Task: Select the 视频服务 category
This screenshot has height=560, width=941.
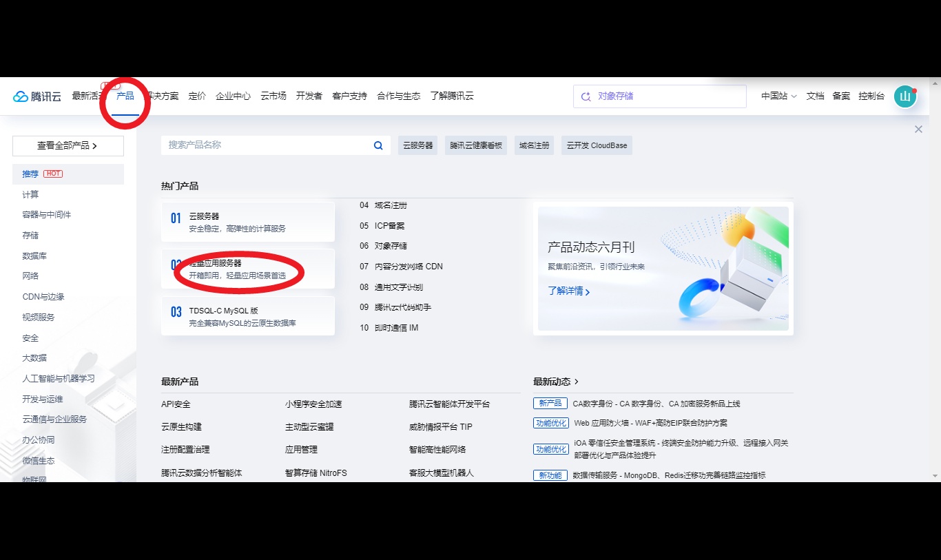Action: [x=39, y=318]
